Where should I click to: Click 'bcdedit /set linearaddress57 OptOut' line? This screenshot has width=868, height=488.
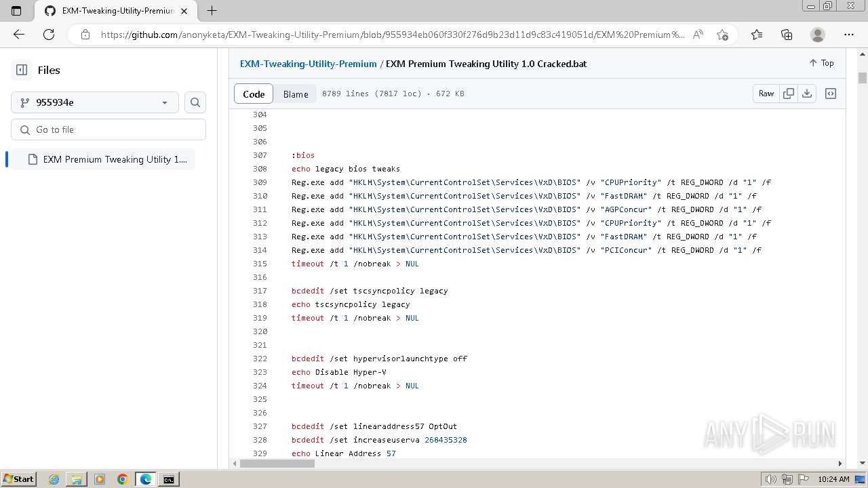[374, 426]
